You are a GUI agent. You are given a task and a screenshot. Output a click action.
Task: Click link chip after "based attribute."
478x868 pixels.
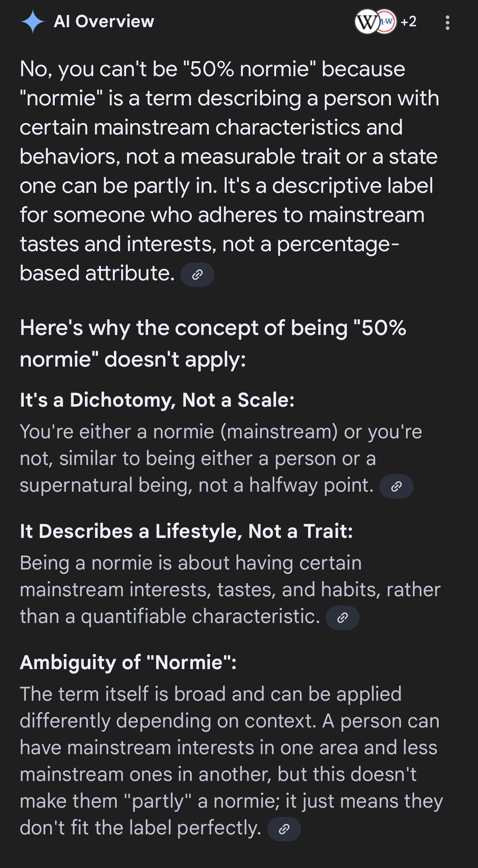[197, 275]
